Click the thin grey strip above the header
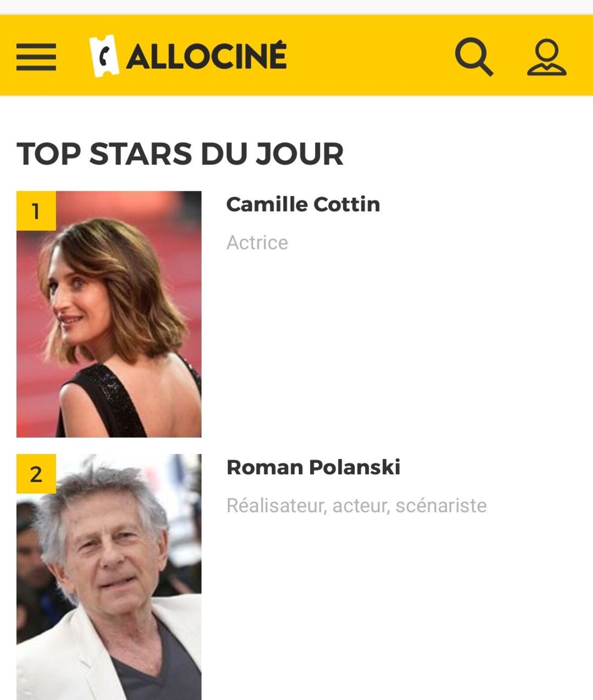The width and height of the screenshot is (593, 700). click(x=296, y=7)
